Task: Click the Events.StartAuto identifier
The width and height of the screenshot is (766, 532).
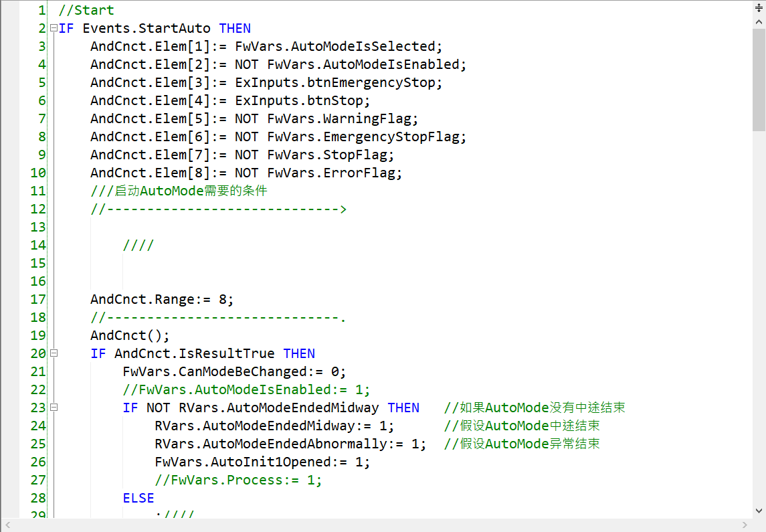Action: [147, 29]
